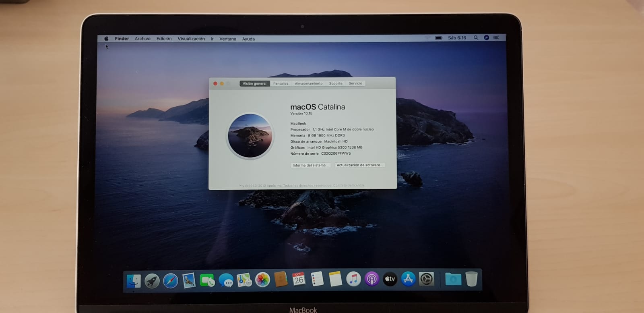The width and height of the screenshot is (644, 313).
Task: Open App Store from dock
Action: tap(408, 279)
